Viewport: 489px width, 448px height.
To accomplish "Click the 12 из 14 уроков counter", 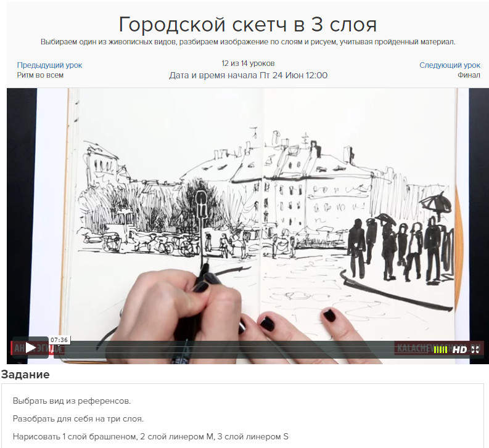I will [248, 63].
